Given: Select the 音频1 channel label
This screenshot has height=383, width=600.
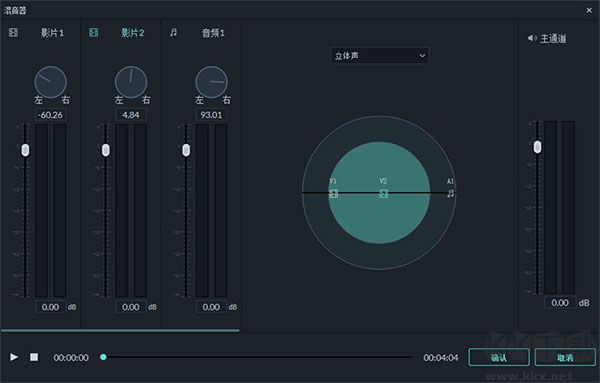Looking at the screenshot, I should [x=213, y=33].
